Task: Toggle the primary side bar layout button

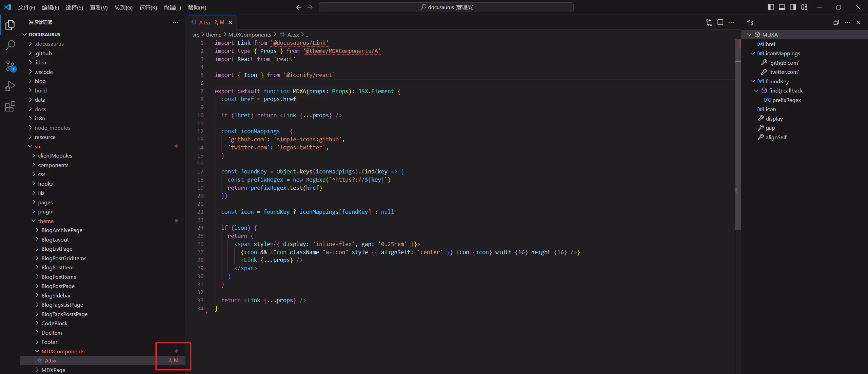Action: [x=771, y=7]
